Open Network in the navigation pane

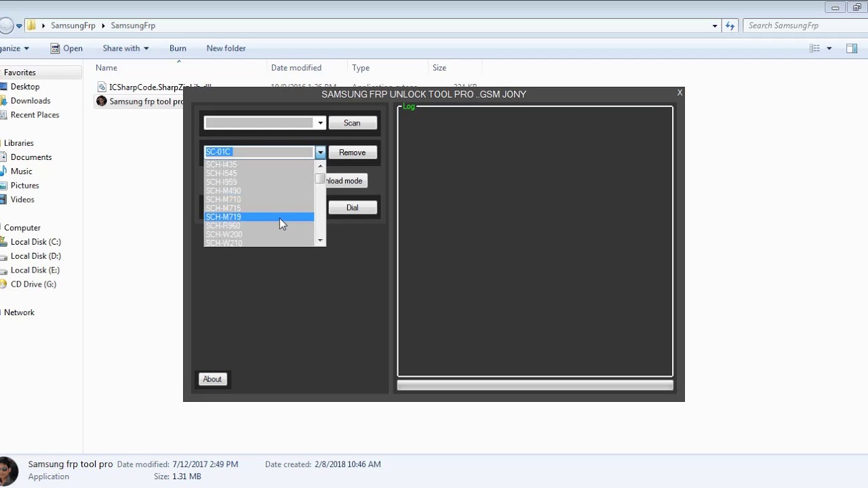click(19, 312)
